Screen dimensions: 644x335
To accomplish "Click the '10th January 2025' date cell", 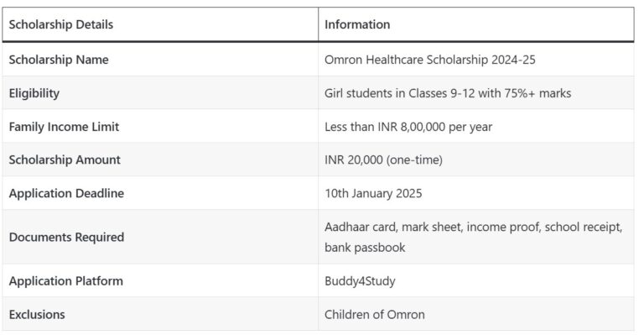I will coord(373,193).
